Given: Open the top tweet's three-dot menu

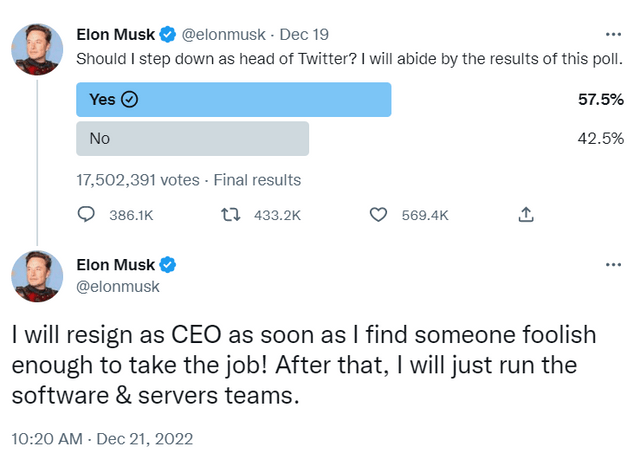Looking at the screenshot, I should pyautogui.click(x=613, y=33).
